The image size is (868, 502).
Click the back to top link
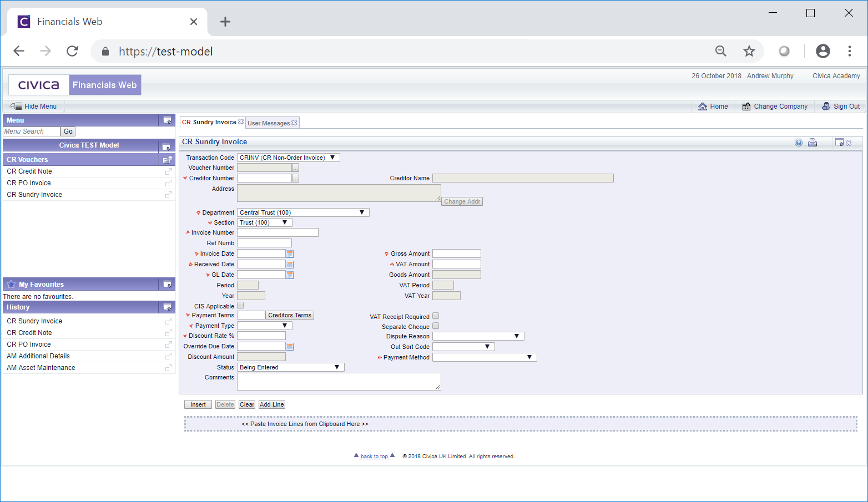tap(374, 457)
